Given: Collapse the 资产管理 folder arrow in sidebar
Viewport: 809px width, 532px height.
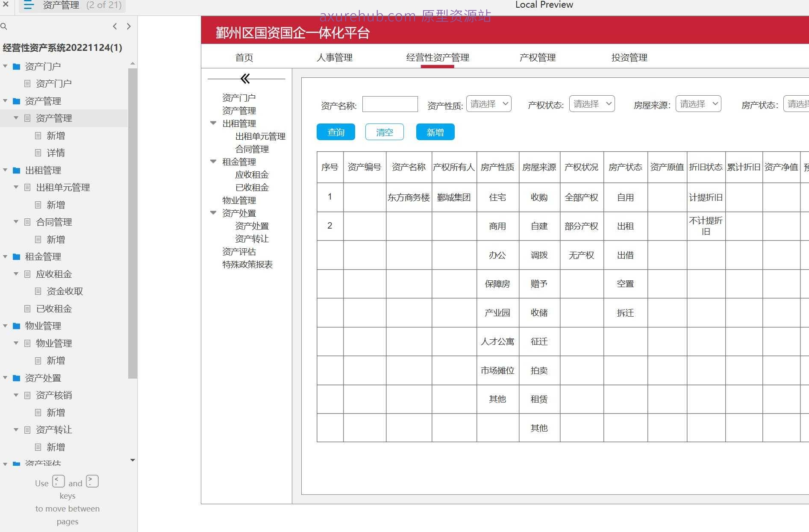Looking at the screenshot, I should coord(5,101).
